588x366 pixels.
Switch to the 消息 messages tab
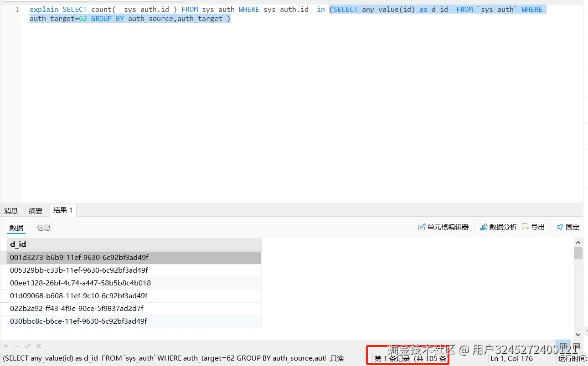pyautogui.click(x=11, y=210)
